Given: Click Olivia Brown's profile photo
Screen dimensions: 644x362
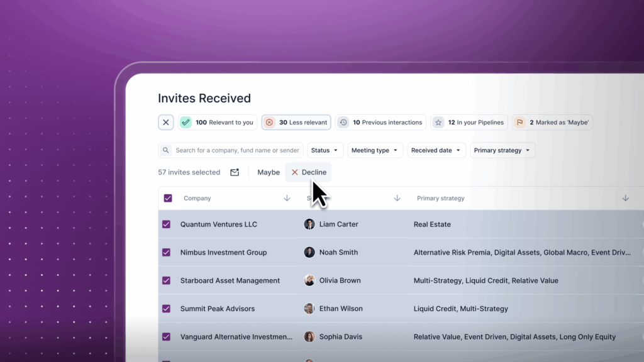Looking at the screenshot, I should 309,280.
